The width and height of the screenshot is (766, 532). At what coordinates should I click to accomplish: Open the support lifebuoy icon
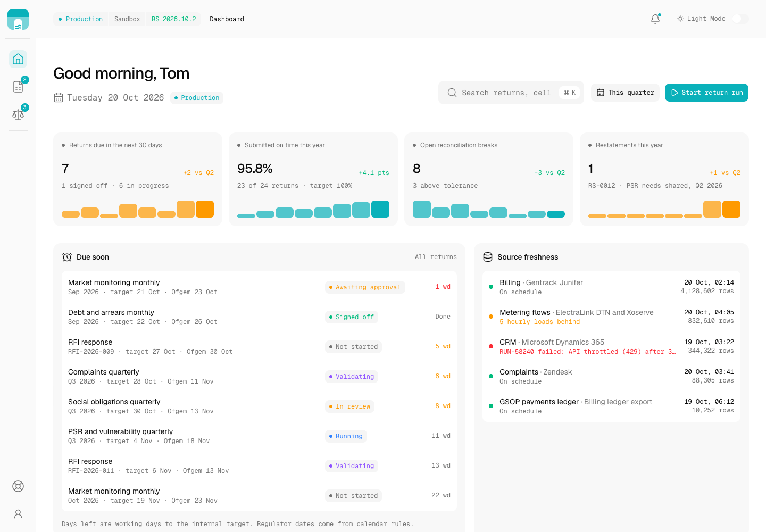point(18,486)
